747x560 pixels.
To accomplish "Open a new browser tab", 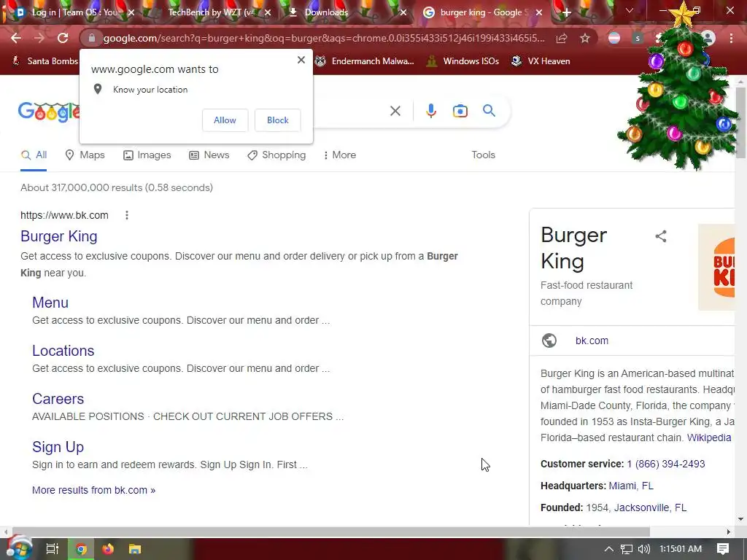I will [x=566, y=12].
